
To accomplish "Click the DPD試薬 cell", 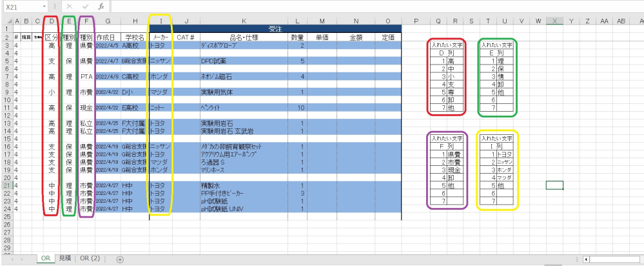I will click(244, 61).
